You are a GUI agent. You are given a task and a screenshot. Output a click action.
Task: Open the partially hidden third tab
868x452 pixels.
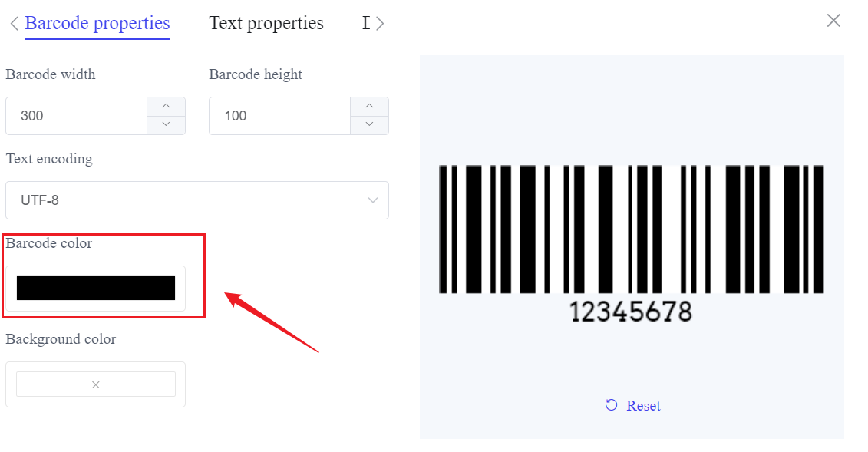366,23
